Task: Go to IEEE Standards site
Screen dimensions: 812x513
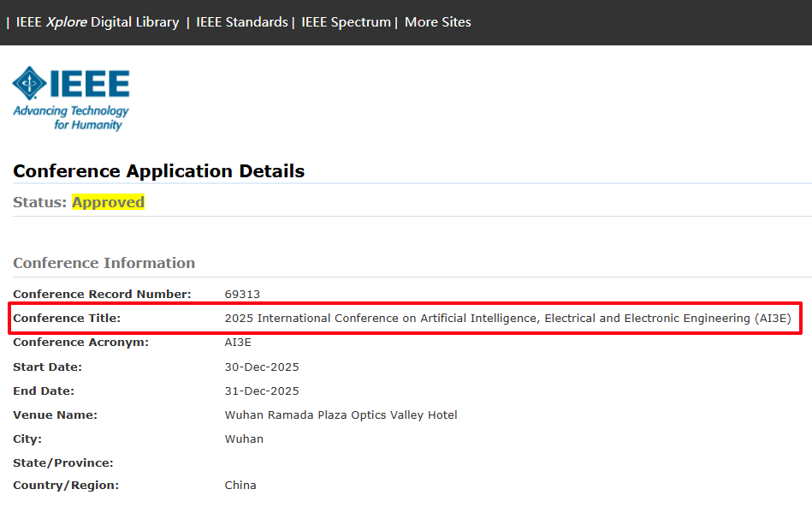Action: coord(242,22)
